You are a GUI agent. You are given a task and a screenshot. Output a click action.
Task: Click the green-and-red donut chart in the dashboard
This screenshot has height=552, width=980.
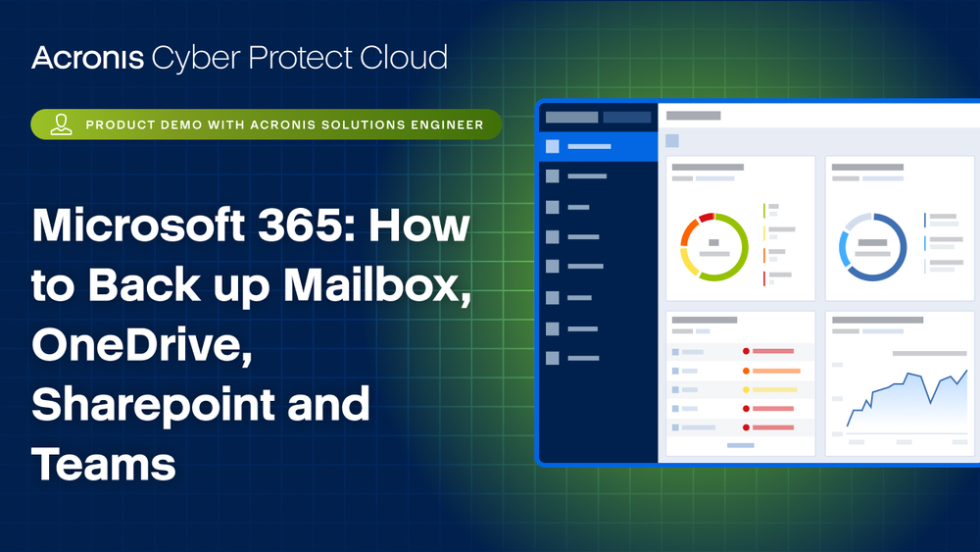click(x=713, y=247)
